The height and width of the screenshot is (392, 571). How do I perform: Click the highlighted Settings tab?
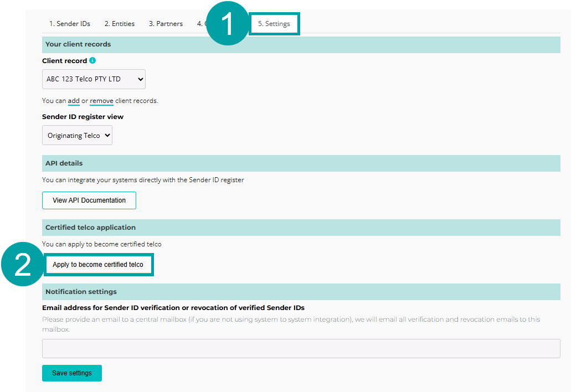(x=274, y=23)
